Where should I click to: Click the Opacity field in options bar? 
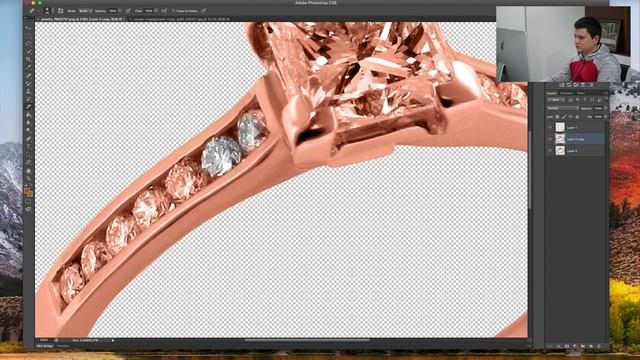point(112,11)
